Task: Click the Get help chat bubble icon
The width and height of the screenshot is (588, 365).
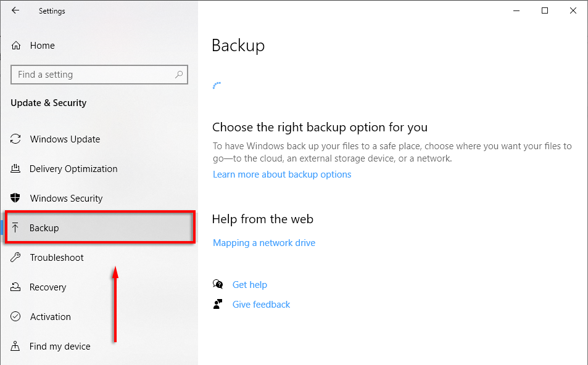Action: point(218,284)
